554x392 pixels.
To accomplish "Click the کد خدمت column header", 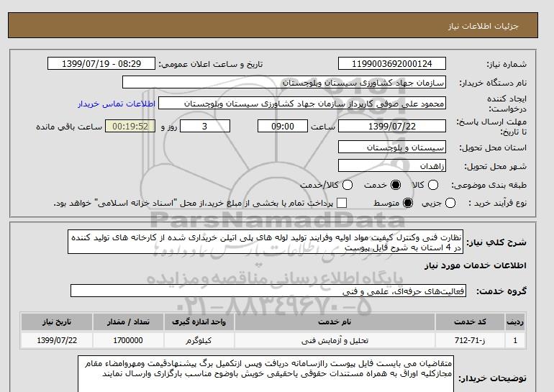I will click(470, 322).
